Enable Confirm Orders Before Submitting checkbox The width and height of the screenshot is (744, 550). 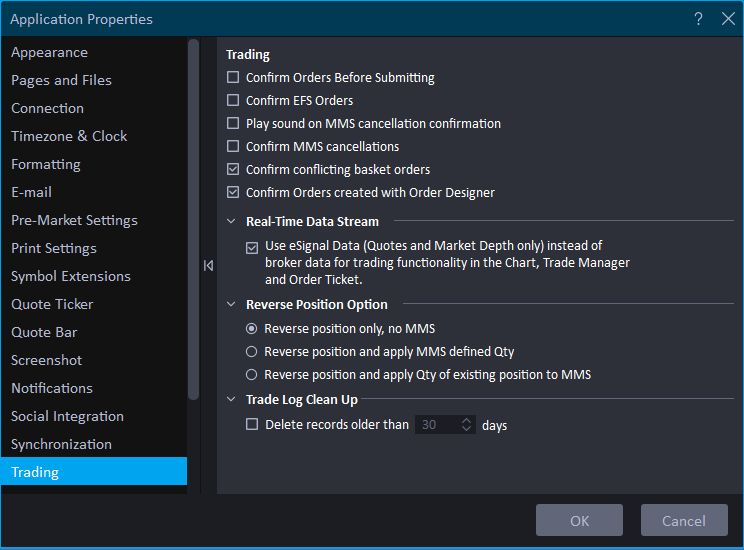(x=233, y=77)
